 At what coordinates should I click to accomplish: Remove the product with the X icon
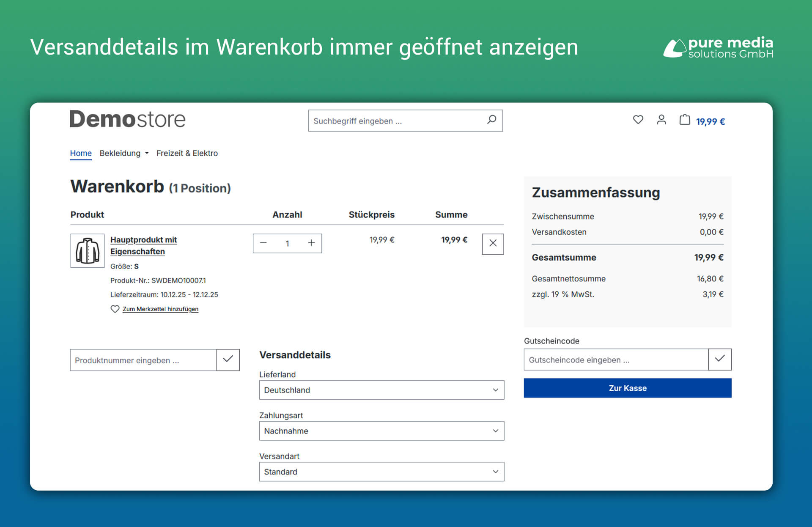[x=492, y=244]
